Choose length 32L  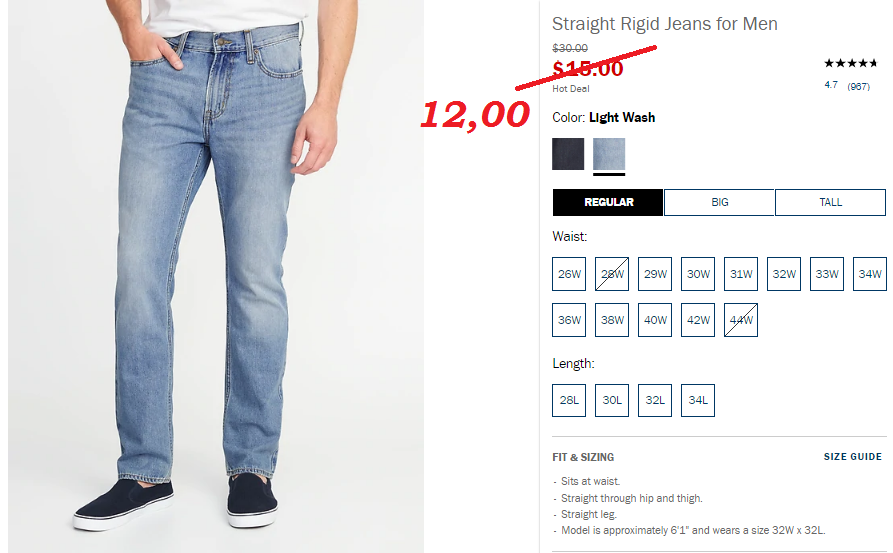coord(655,400)
